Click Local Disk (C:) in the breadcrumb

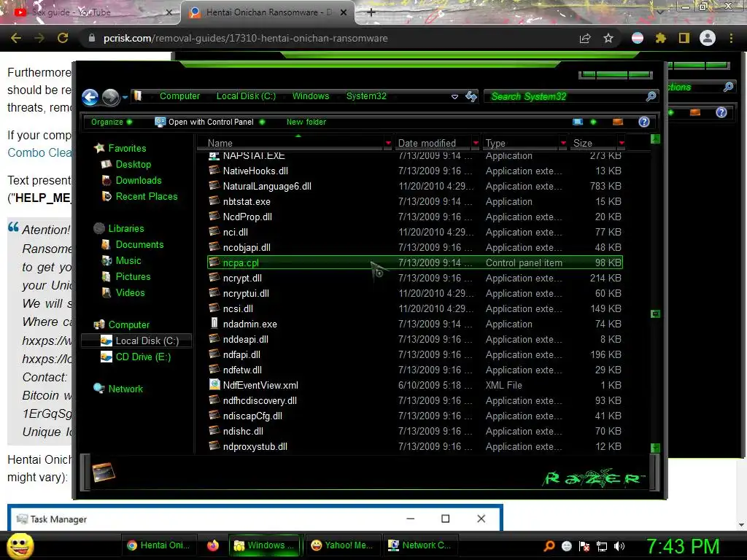tap(246, 96)
